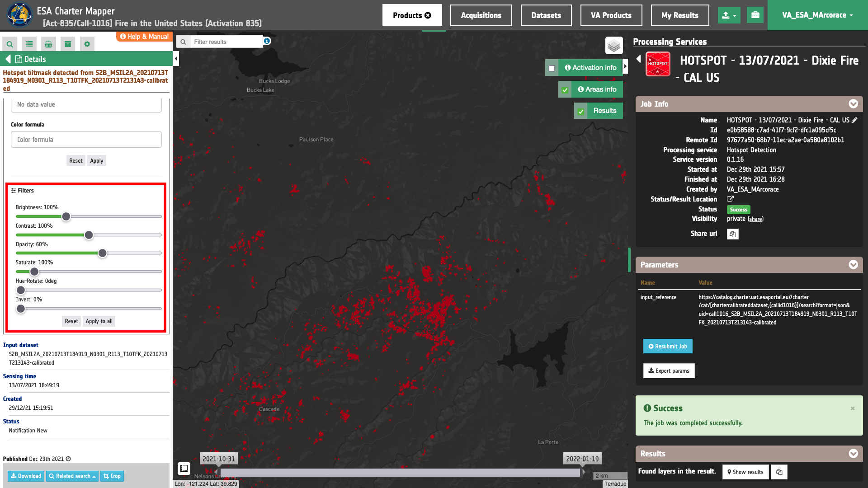Go back from the HOTSPOT job view
Image resolution: width=868 pixels, height=488 pixels.
[639, 59]
